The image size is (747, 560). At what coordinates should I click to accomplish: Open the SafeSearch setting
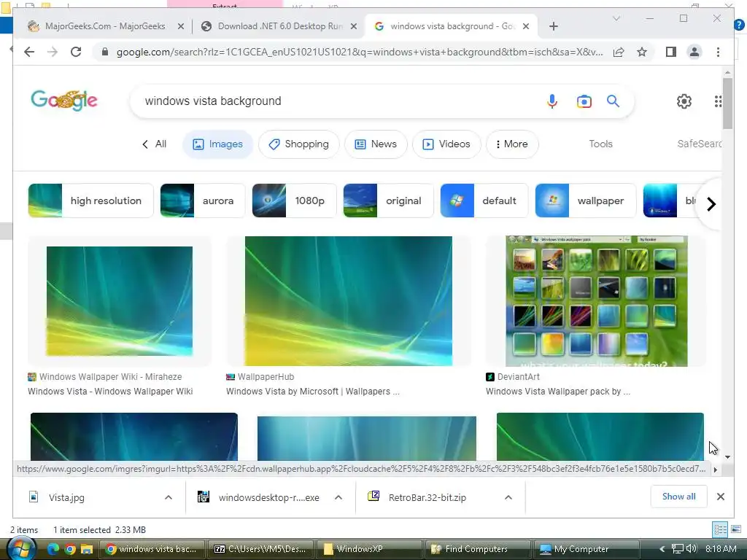point(699,144)
